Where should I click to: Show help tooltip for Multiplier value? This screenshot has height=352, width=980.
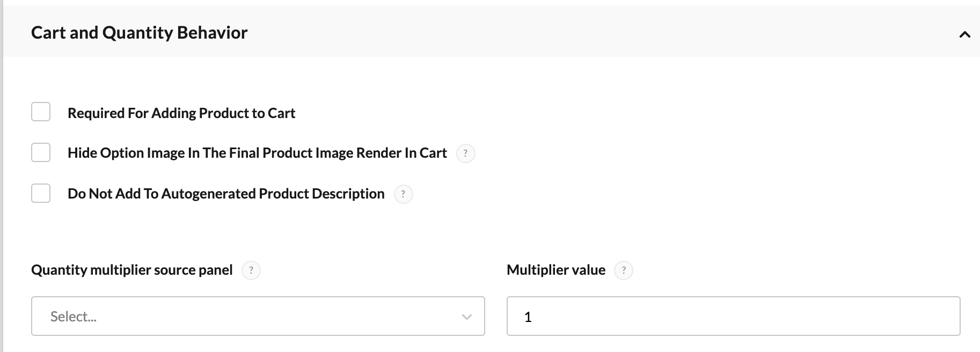pos(624,270)
